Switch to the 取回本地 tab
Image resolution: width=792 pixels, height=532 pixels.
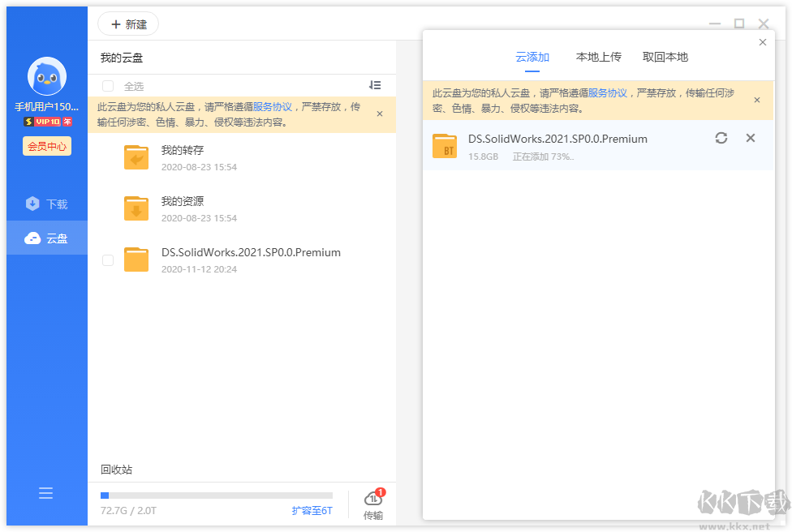click(x=665, y=57)
